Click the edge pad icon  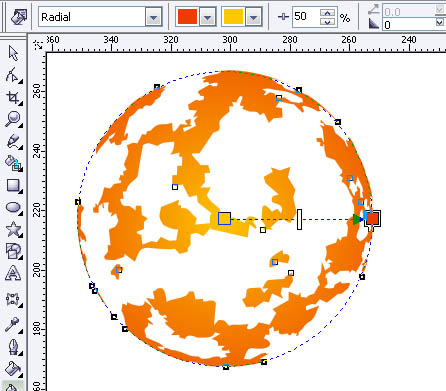point(374,23)
